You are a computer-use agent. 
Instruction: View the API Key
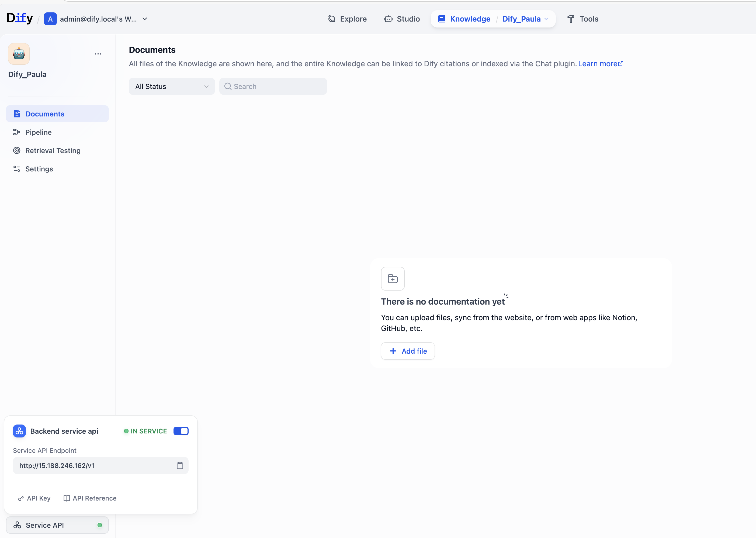[x=34, y=498]
